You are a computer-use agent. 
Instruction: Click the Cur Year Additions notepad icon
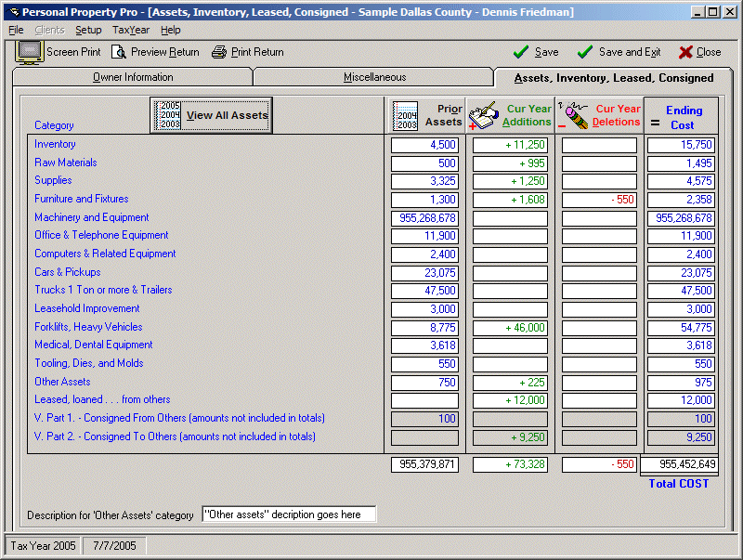484,116
